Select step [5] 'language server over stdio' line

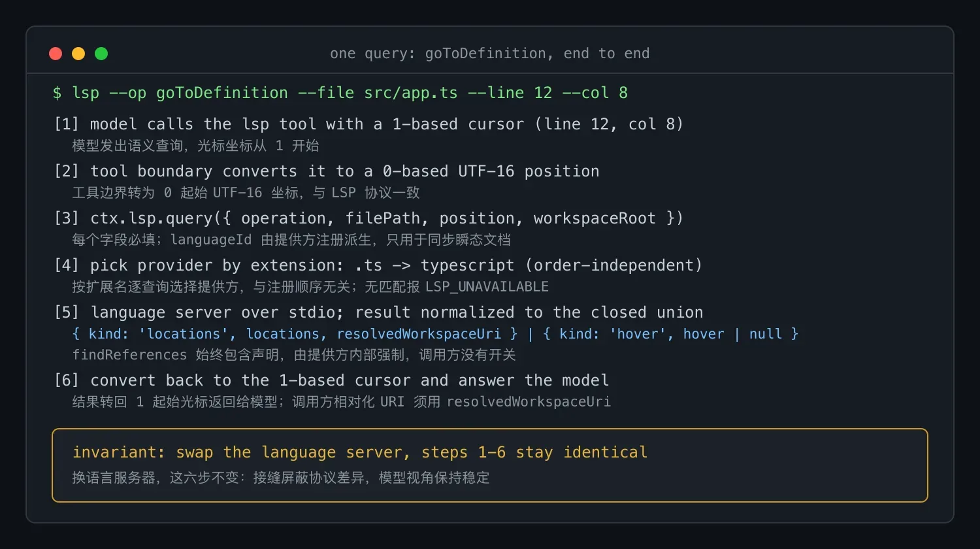point(379,312)
